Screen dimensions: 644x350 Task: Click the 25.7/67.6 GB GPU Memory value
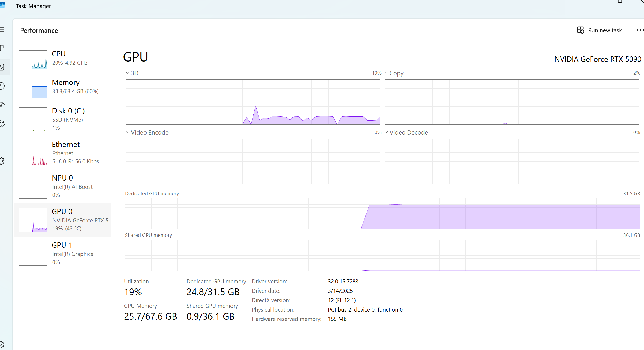[151, 316]
